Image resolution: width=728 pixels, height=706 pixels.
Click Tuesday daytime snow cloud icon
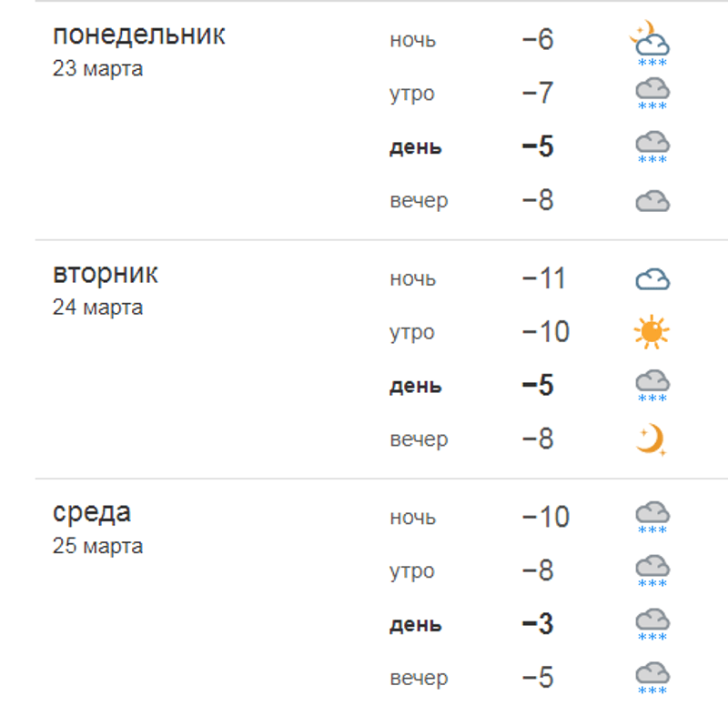[652, 386]
